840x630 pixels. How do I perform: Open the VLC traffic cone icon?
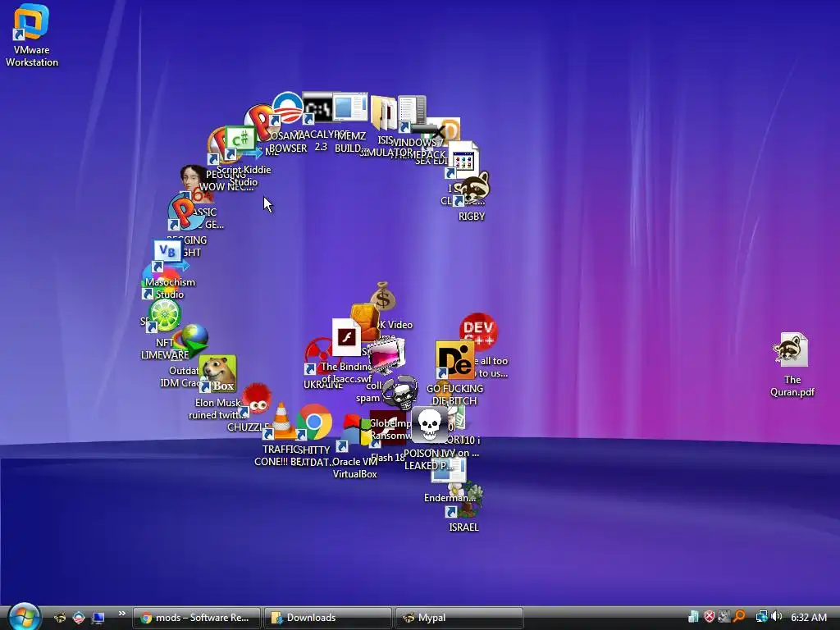(x=282, y=420)
